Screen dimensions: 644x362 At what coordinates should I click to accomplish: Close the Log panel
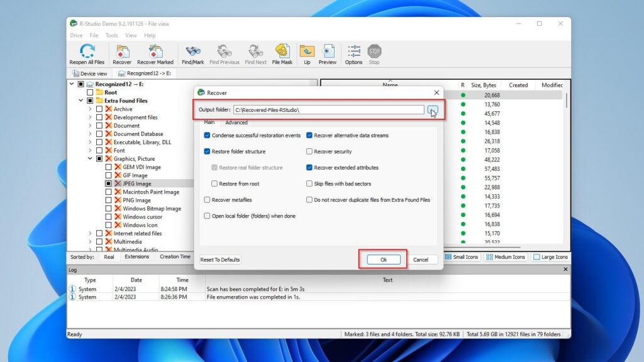[565, 269]
